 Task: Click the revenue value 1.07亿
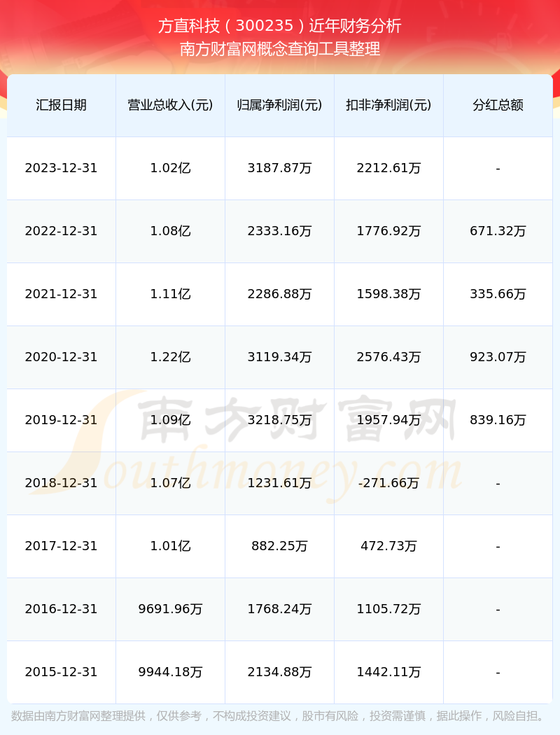[171, 483]
